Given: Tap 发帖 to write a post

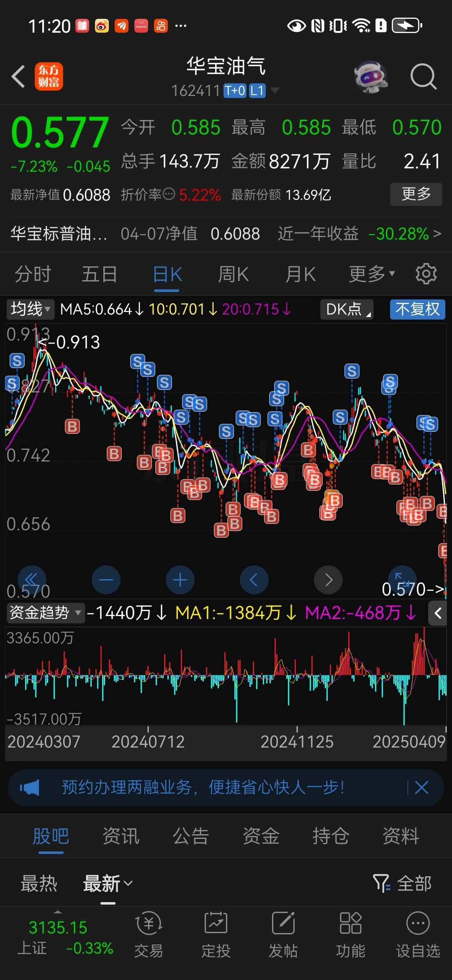Looking at the screenshot, I should coord(283,935).
